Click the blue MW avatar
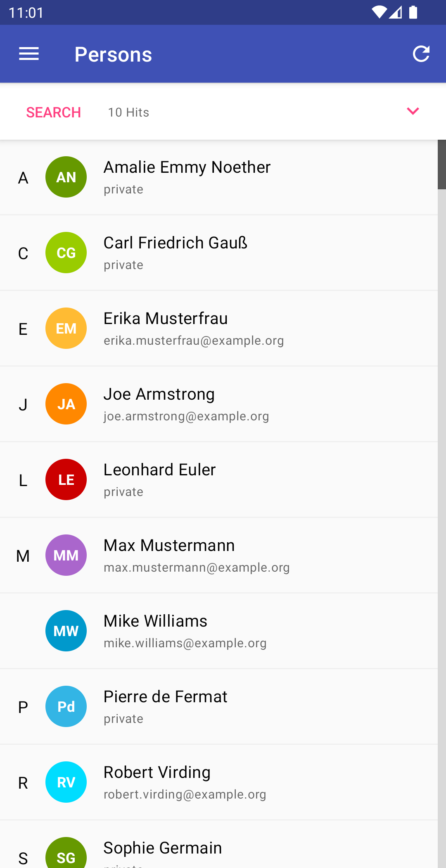Screen dimensions: 446x868 point(66,631)
